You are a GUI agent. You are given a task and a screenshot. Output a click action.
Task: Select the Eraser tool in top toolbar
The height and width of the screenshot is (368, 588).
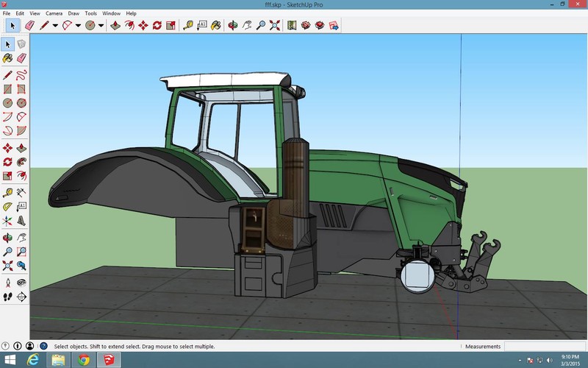(x=29, y=25)
